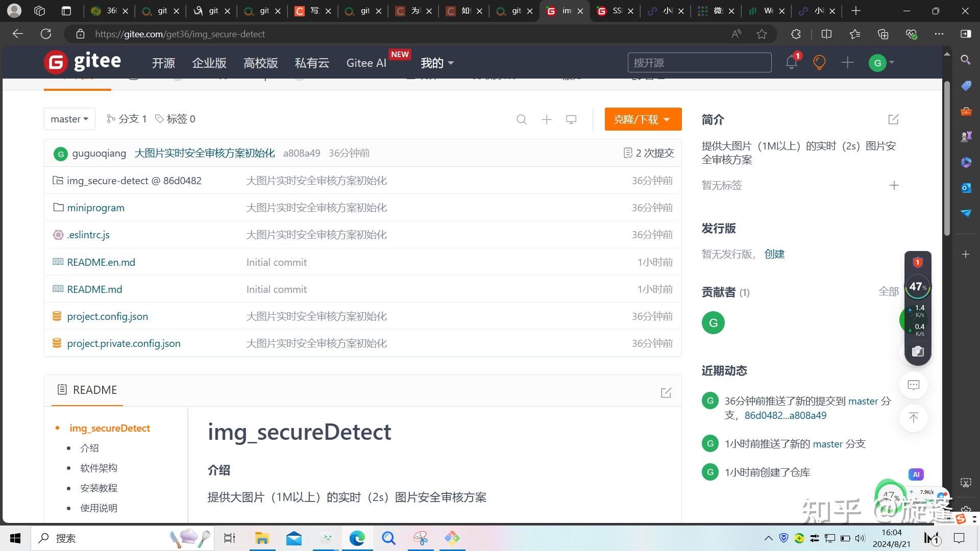
Task: Click the 搜开源 search field
Action: (699, 63)
